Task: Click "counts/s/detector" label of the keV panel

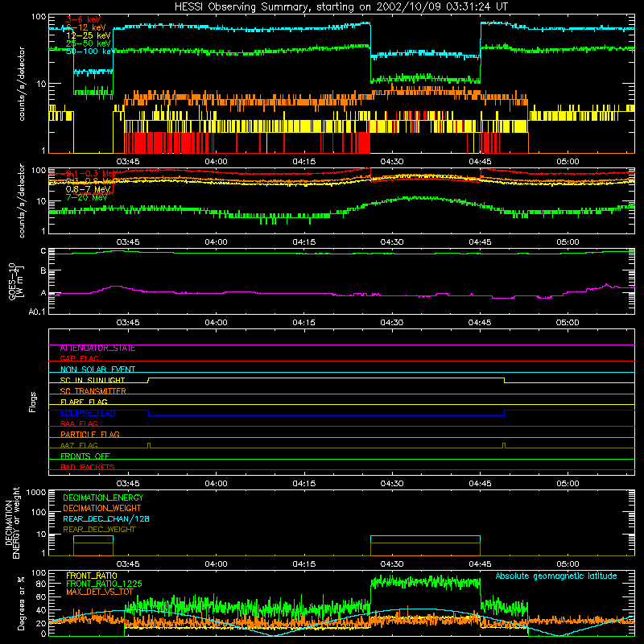Action: pos(22,84)
